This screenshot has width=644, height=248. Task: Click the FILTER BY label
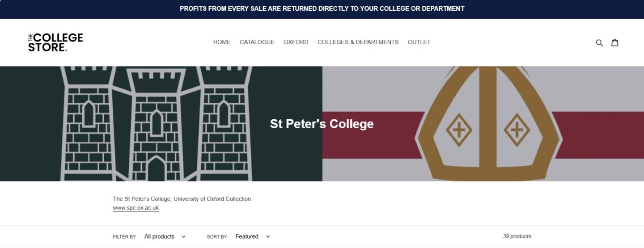124,237
